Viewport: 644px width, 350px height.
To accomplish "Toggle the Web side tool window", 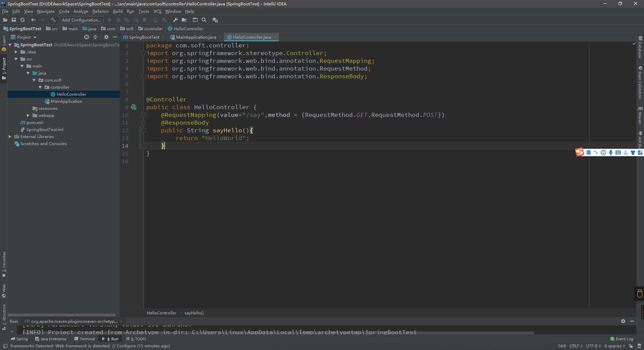I will click(x=4, y=291).
